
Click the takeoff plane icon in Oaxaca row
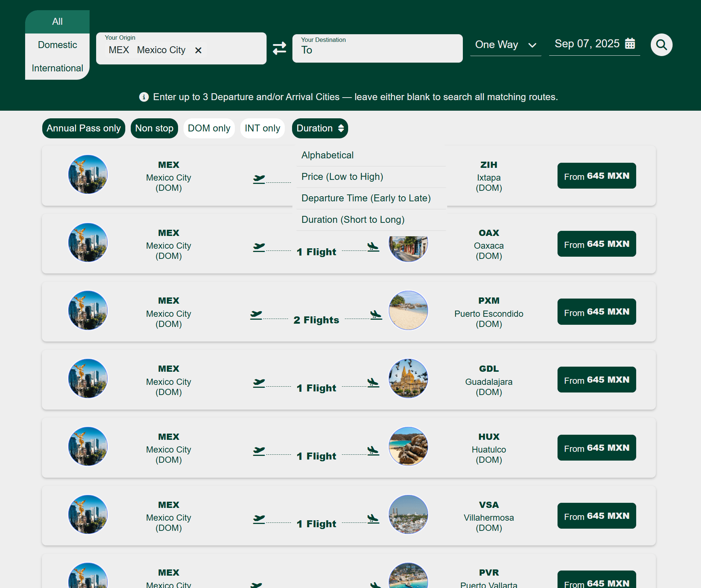pos(259,247)
